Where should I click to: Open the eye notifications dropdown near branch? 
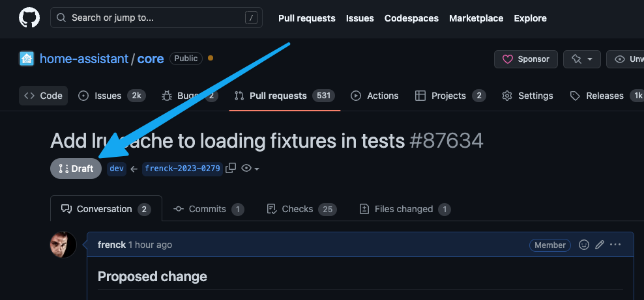(250, 169)
